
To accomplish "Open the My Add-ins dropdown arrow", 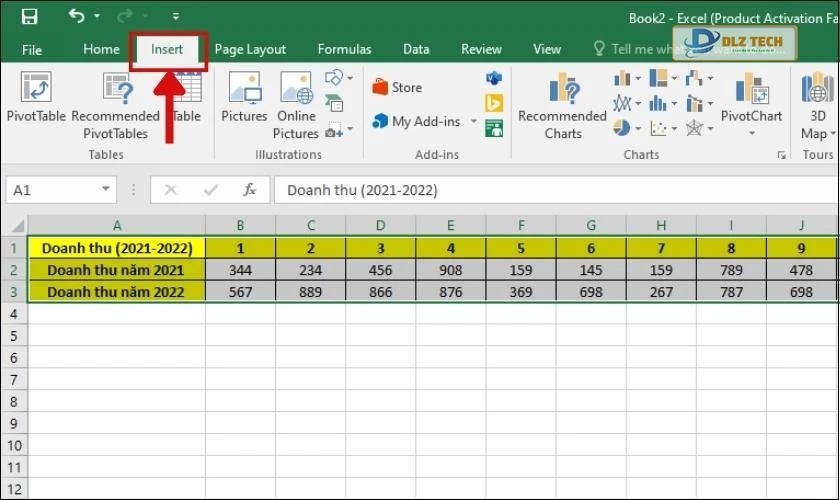I will click(x=472, y=122).
